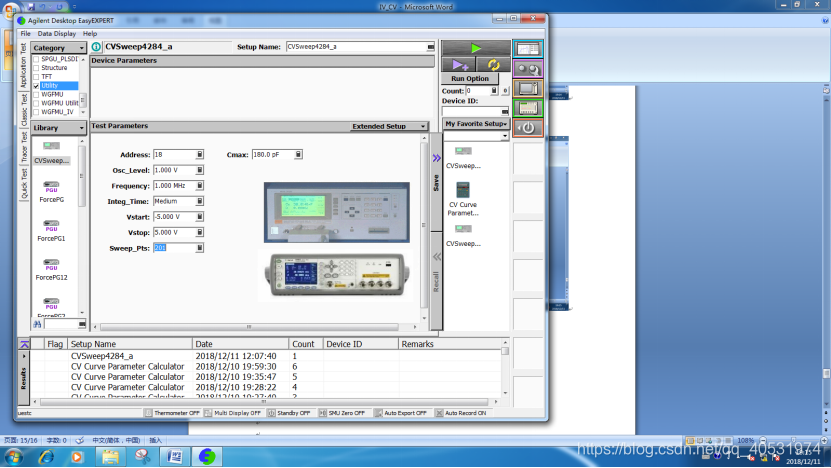Open the first CVSweep favorite setup
Screen dimensions: 831x468
pyautogui.click(x=463, y=157)
